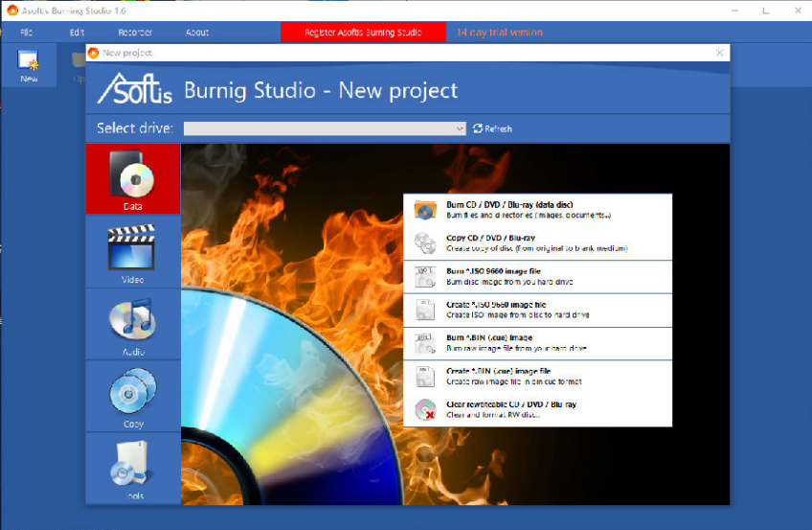Choose the Audio category music note icon
The height and width of the screenshot is (530, 812).
pos(132,319)
